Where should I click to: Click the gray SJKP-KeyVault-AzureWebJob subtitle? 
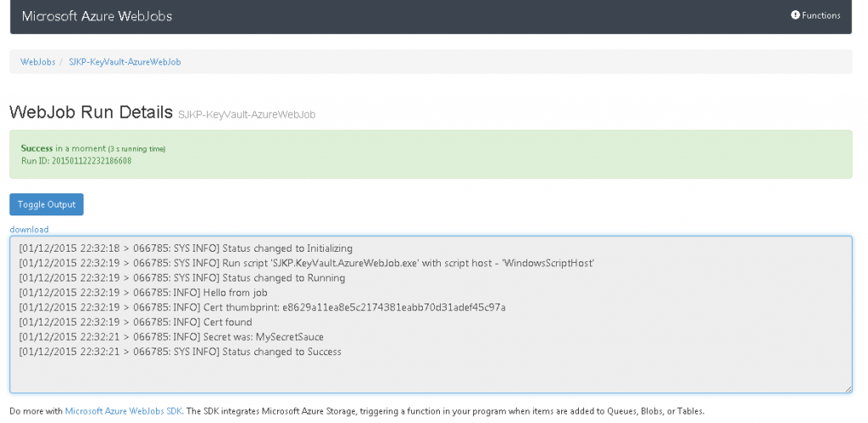[247, 114]
